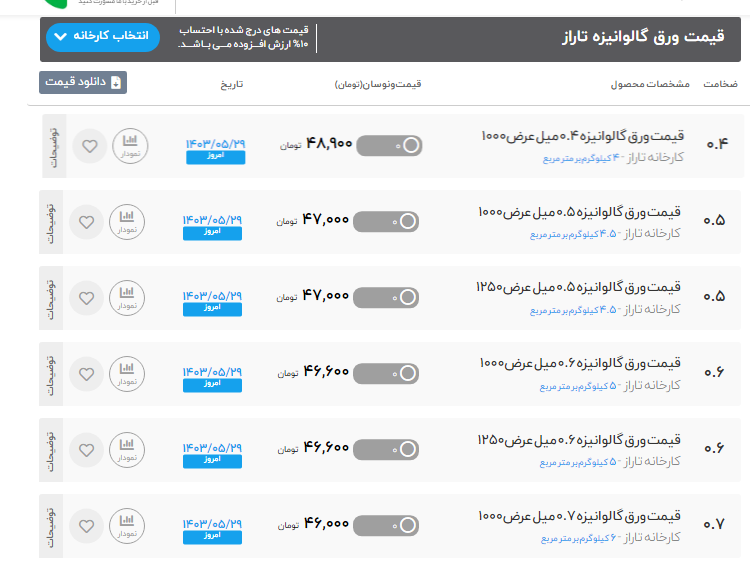
Task: Favorite the 0.4 mm sheet with the heart icon
Action: pos(90,146)
